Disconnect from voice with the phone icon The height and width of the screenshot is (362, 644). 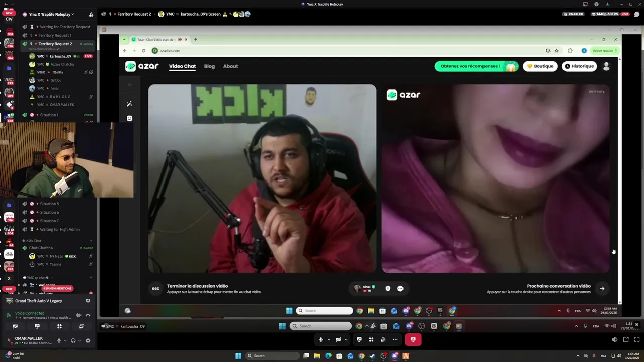88,315
